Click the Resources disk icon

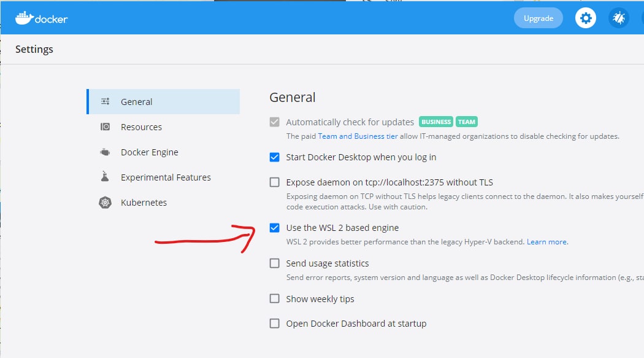coord(105,126)
